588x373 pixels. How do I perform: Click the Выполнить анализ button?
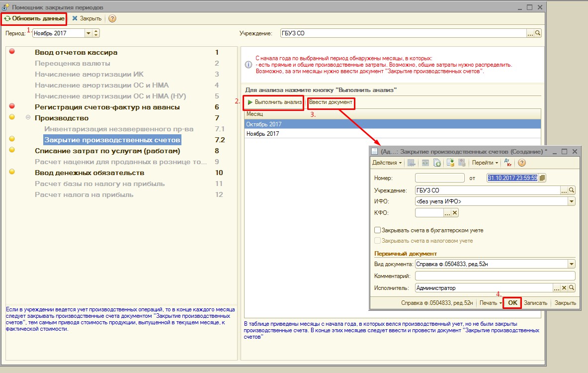[274, 102]
